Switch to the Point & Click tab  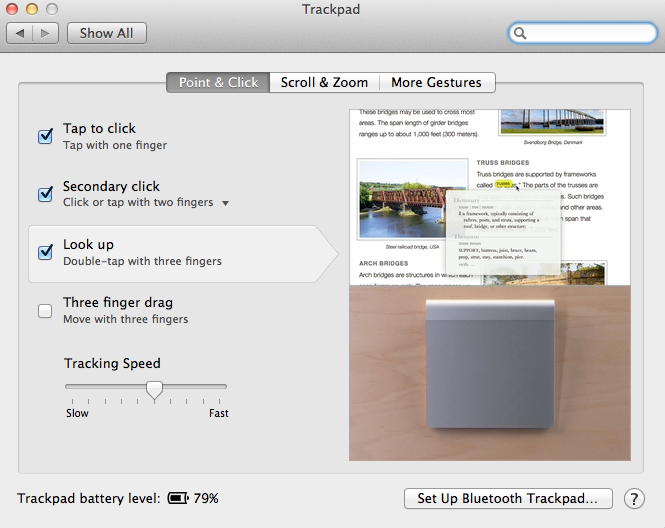click(218, 82)
